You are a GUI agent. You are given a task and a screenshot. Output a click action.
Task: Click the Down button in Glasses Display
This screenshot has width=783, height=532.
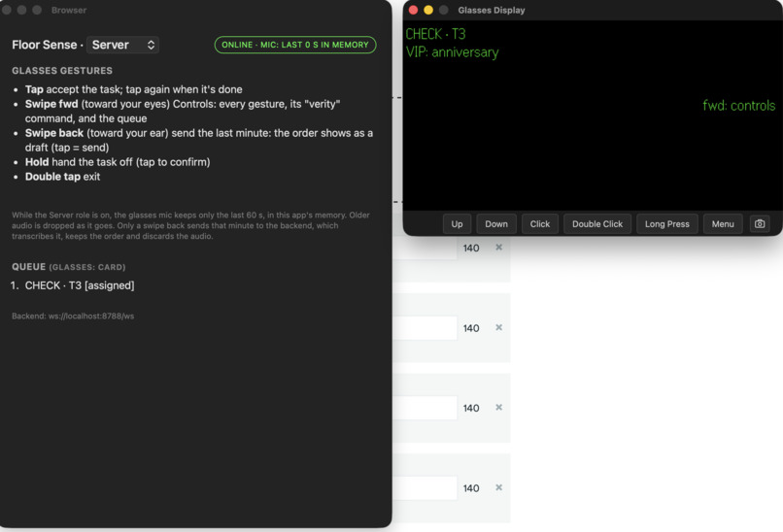[496, 224]
